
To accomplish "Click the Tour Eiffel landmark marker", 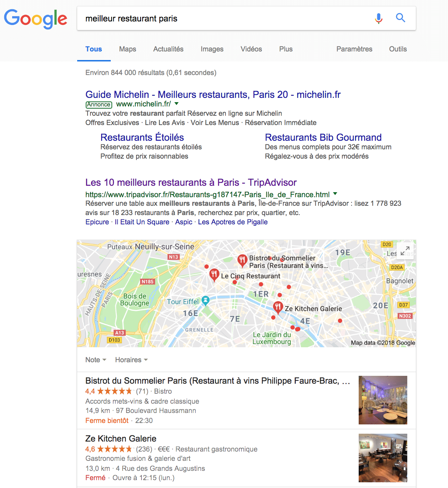I will pos(205,301).
